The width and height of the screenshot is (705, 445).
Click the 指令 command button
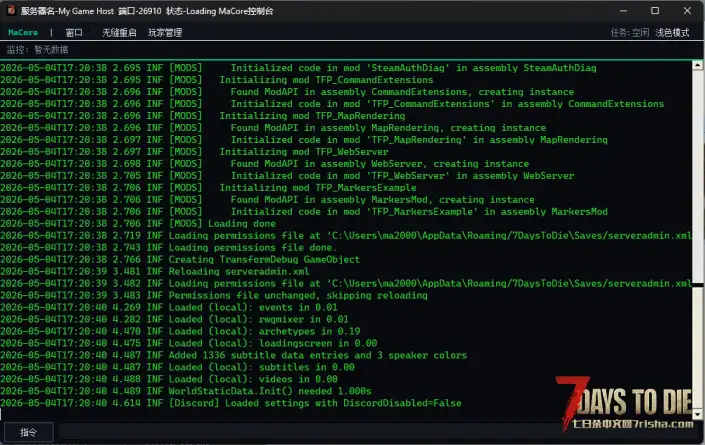tap(29, 432)
